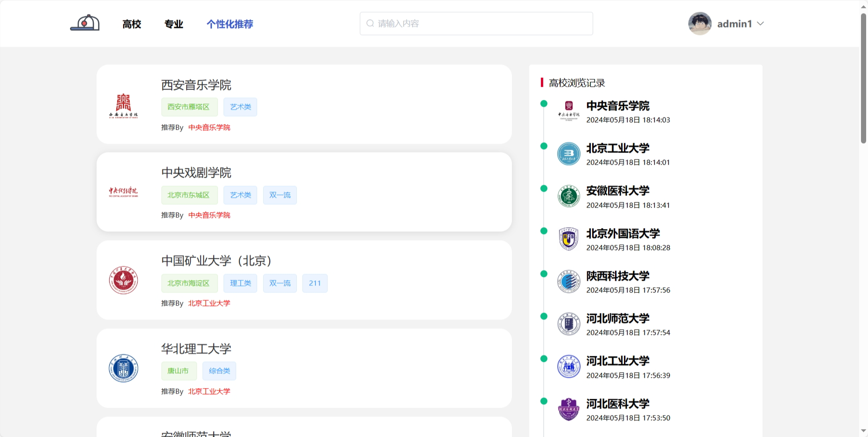
Task: Click the 中央戏剧学院 logo
Action: pyautogui.click(x=123, y=192)
